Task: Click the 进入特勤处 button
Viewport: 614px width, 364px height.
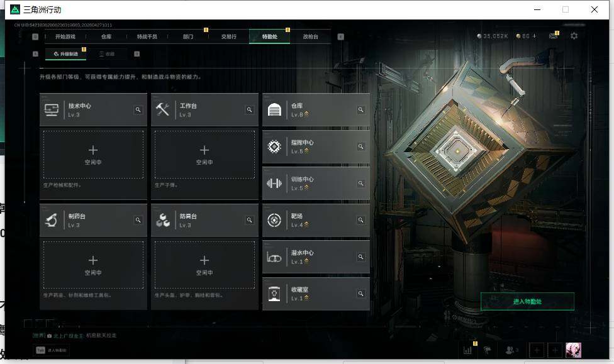Action: (527, 301)
